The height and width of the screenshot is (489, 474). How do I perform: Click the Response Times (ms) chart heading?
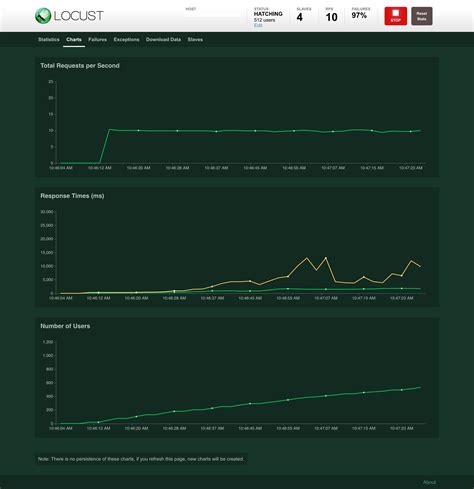pyautogui.click(x=72, y=196)
